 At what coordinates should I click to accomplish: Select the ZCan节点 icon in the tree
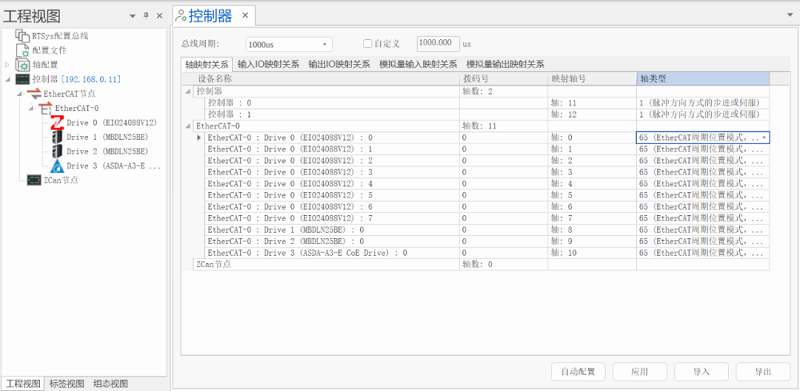(34, 180)
